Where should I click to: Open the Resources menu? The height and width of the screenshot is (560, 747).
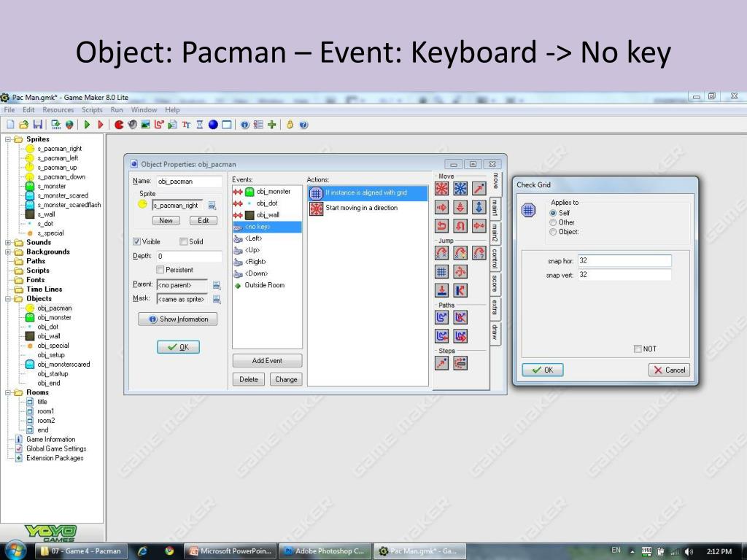point(58,110)
